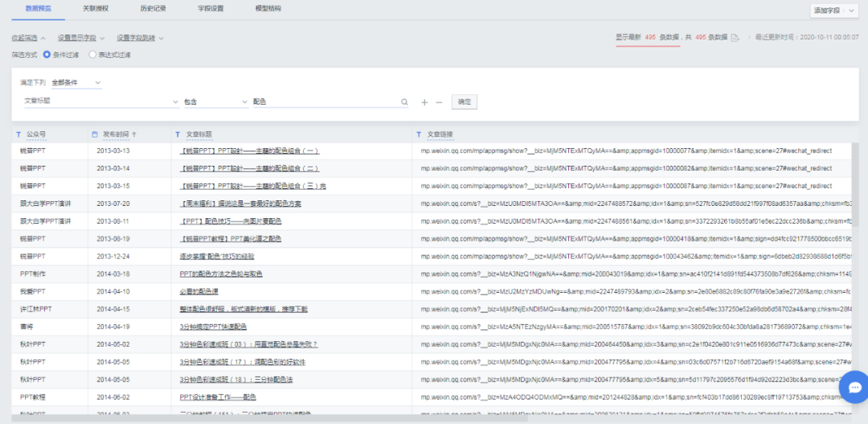Click the date cell 2013-07-20
This screenshot has height=424, width=868.
pyautogui.click(x=113, y=204)
